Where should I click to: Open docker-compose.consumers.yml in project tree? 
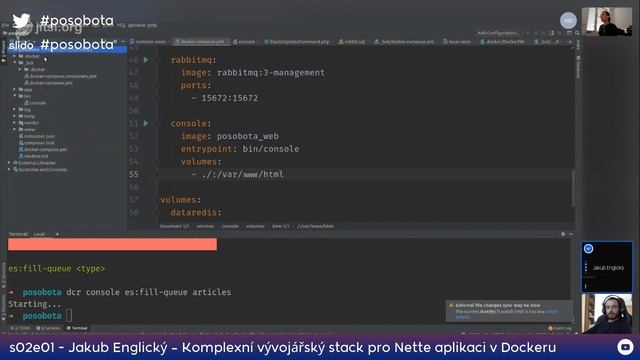(60, 76)
